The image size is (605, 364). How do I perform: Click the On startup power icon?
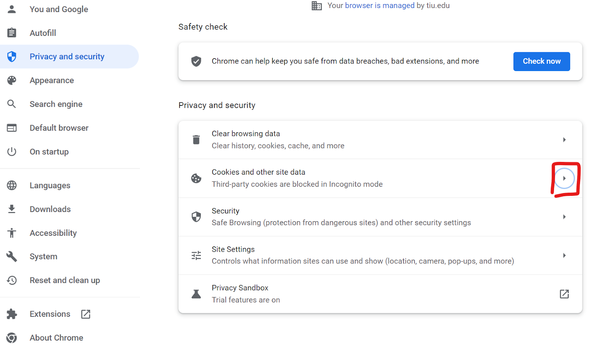point(12,152)
